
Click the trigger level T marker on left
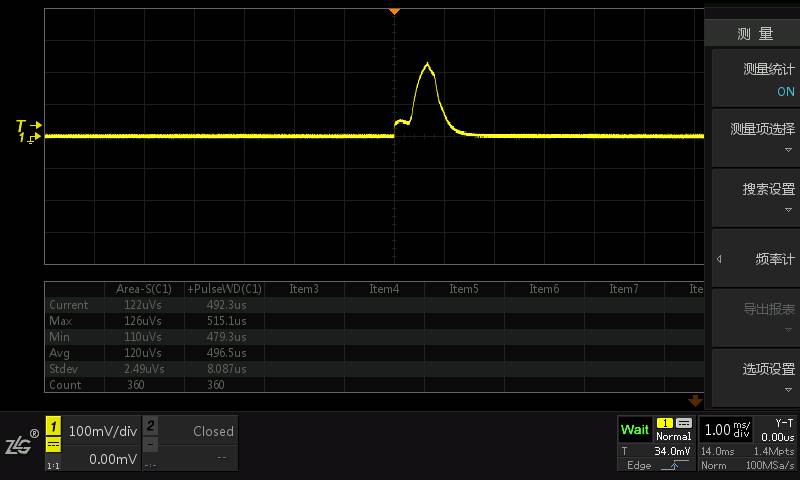coord(22,125)
